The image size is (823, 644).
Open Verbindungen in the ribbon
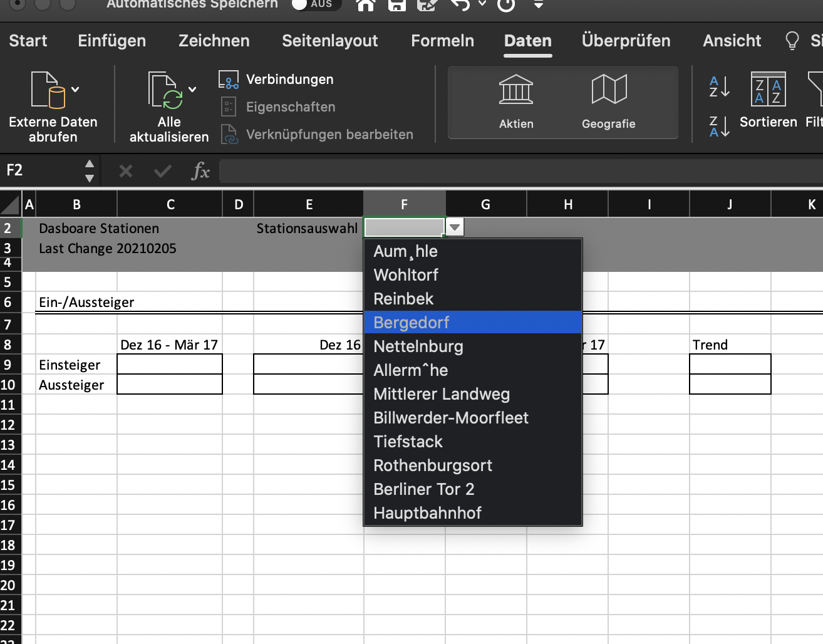pos(289,80)
